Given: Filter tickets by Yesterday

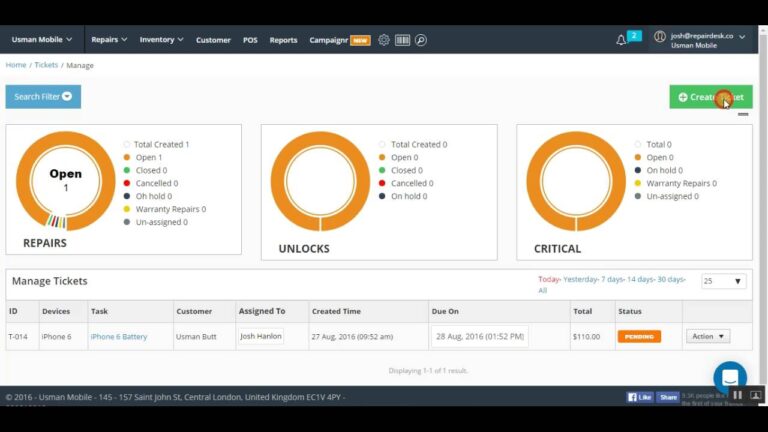Looking at the screenshot, I should click(x=580, y=279).
